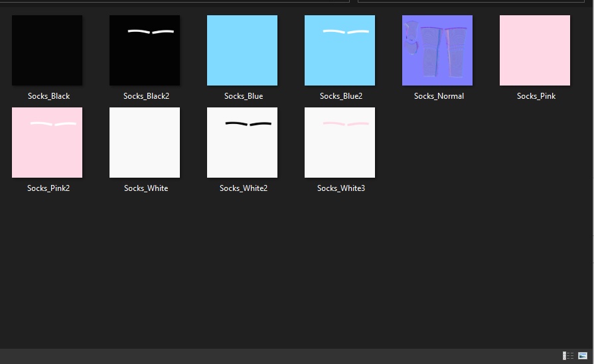Select the Socks_Black texture thumbnail

tap(47, 50)
